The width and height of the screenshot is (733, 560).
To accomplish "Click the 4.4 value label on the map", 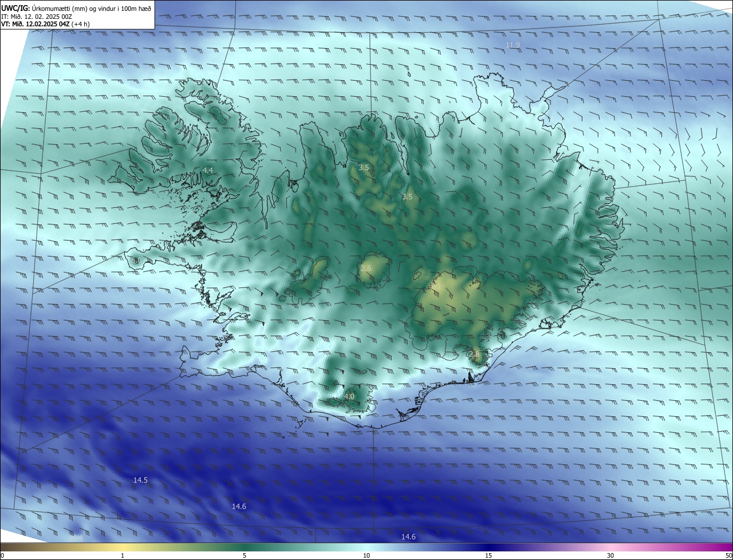I will pos(207,171).
